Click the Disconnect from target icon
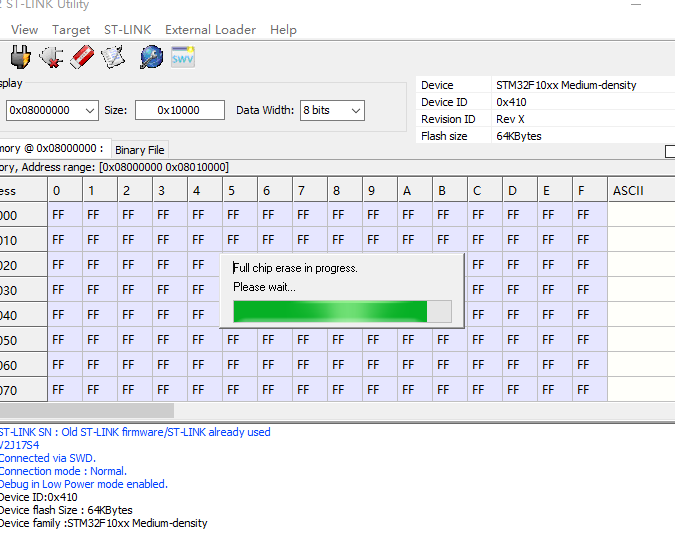 pyautogui.click(x=51, y=57)
